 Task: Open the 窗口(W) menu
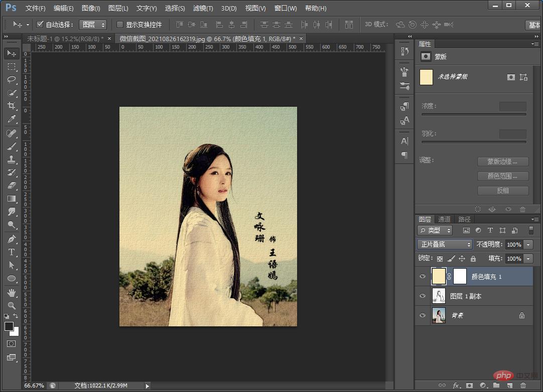(x=286, y=8)
